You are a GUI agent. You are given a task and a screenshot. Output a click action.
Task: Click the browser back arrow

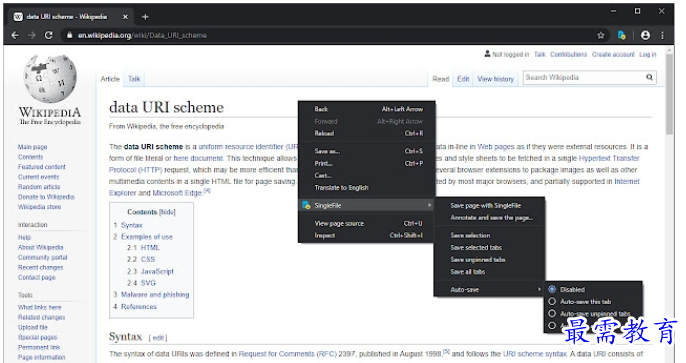click(x=15, y=35)
